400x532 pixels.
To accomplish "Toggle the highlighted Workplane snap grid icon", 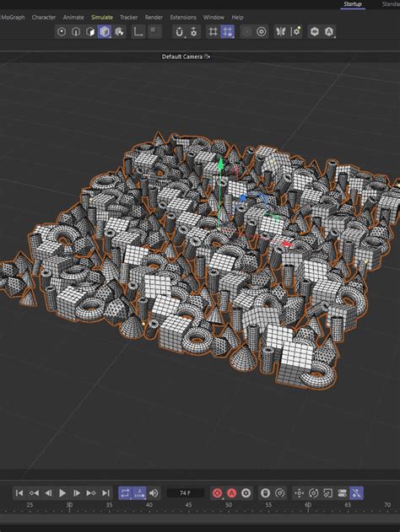I will pyautogui.click(x=227, y=32).
